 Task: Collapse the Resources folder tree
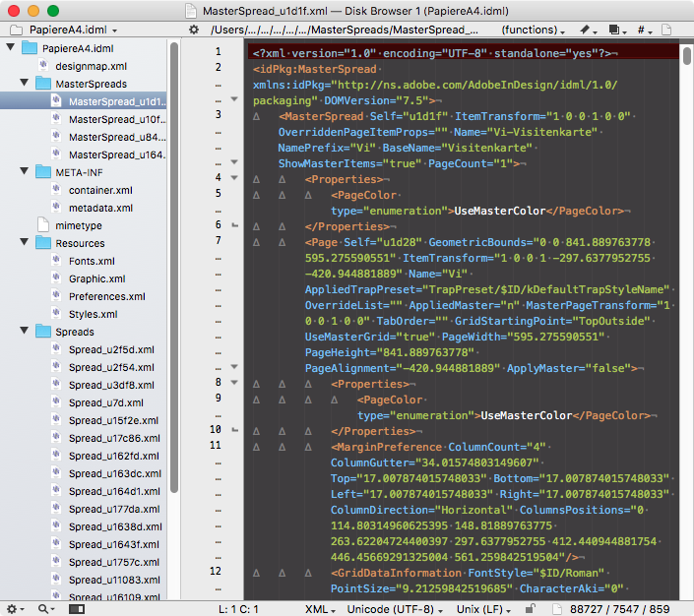pyautogui.click(x=26, y=243)
